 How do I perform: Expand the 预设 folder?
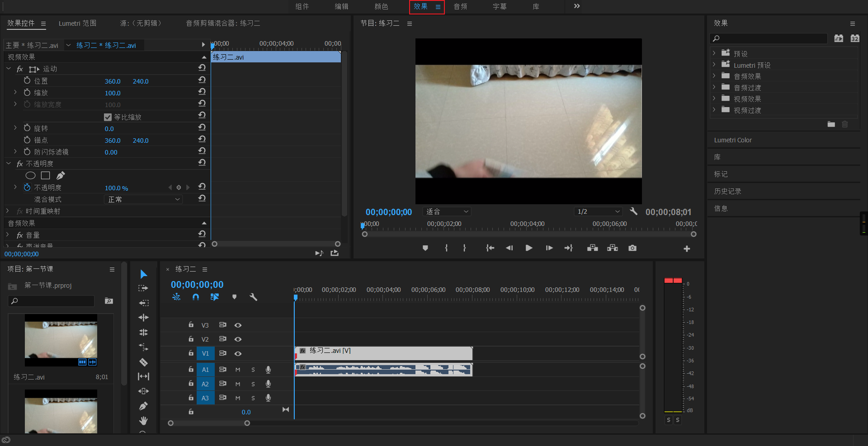click(714, 53)
